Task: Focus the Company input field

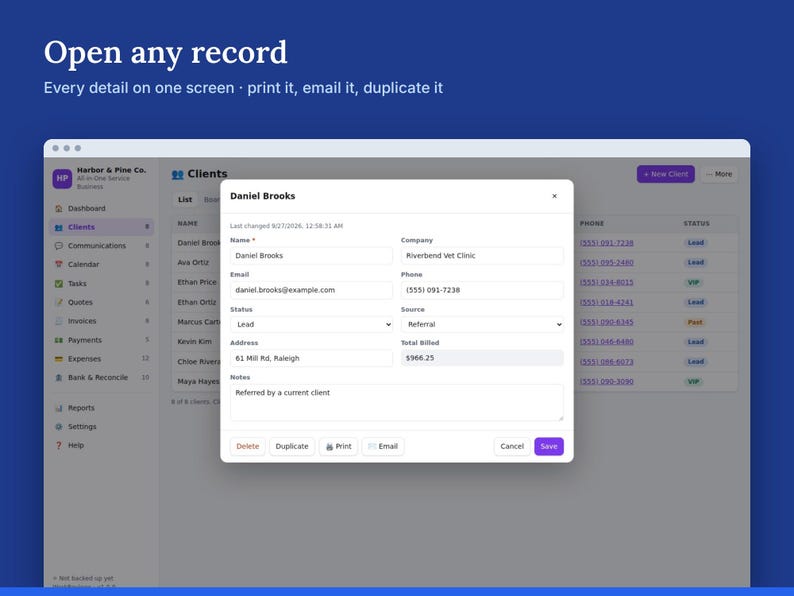Action: (x=482, y=255)
